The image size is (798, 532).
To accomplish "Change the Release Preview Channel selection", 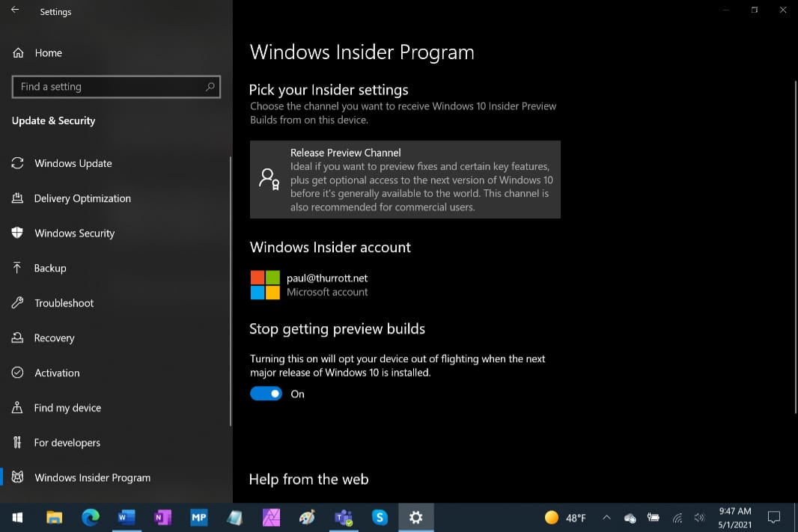I will (x=404, y=180).
